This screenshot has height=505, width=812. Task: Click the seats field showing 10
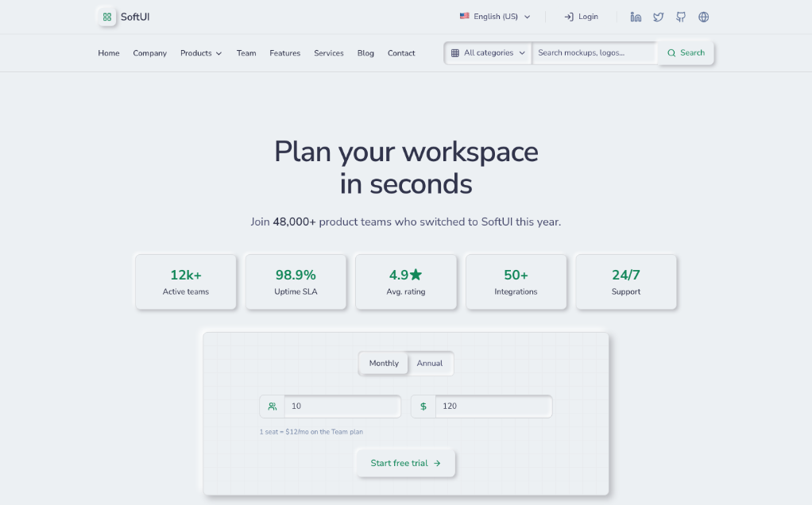tap(342, 407)
